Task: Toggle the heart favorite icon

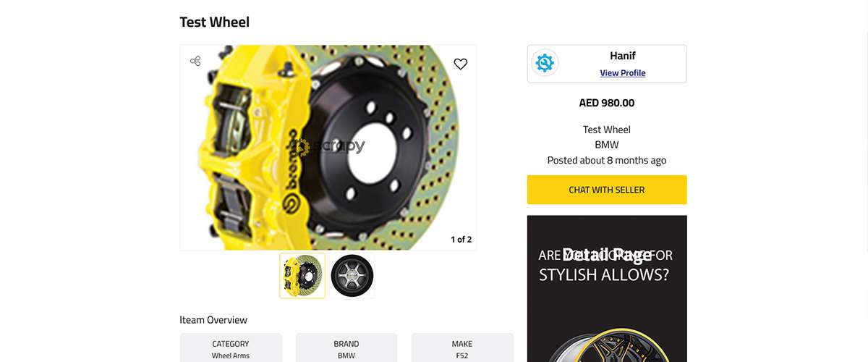Action: point(461,64)
